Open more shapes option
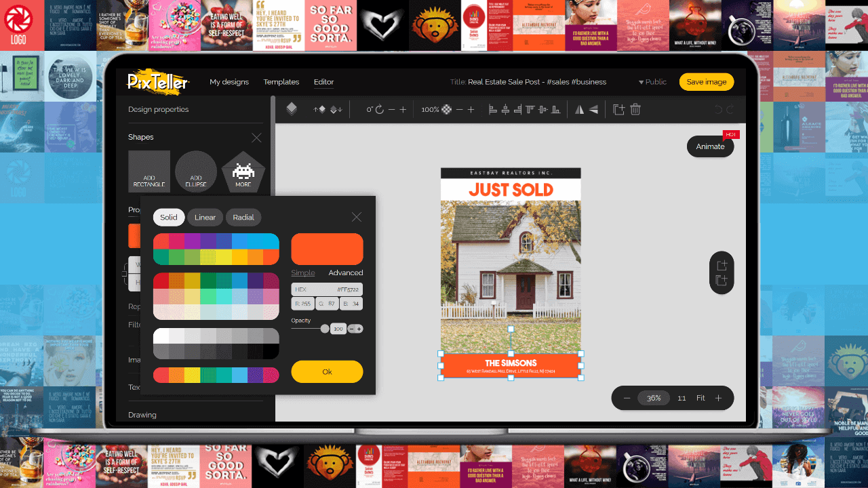This screenshot has height=488, width=868. (x=243, y=171)
